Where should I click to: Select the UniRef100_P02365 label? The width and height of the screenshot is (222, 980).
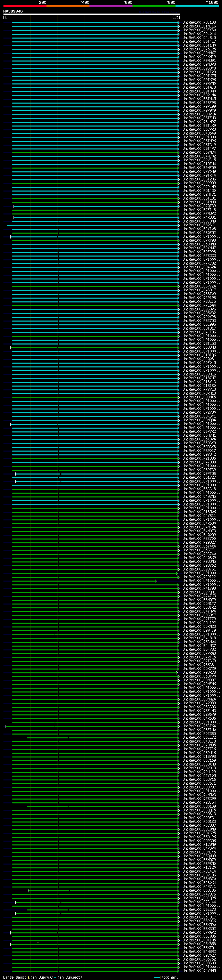tap(199, 734)
